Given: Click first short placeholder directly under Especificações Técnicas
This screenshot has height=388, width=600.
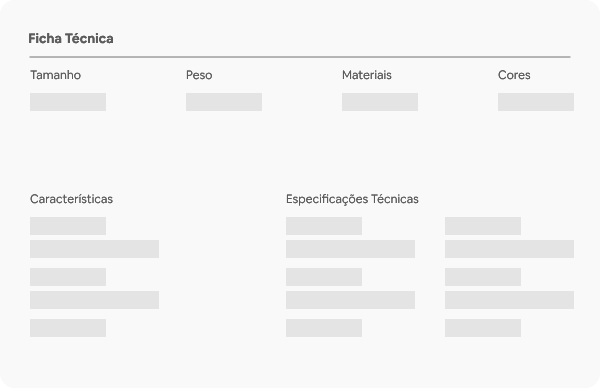Looking at the screenshot, I should point(324,226).
